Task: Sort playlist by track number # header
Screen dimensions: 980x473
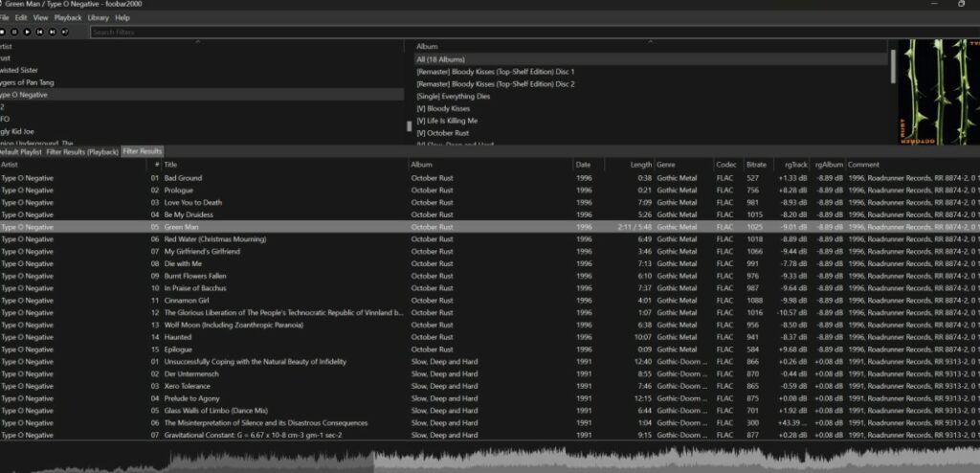Action: [155, 165]
